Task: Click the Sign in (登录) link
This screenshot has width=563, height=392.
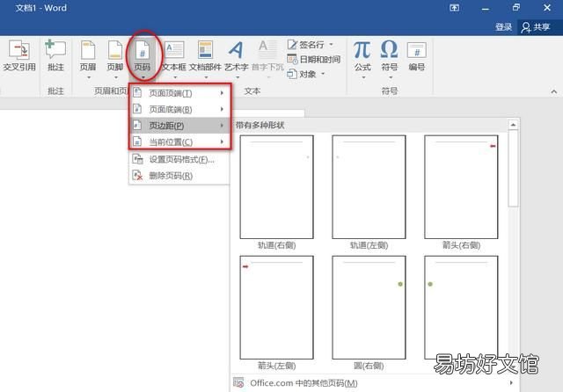Action: 503,27
